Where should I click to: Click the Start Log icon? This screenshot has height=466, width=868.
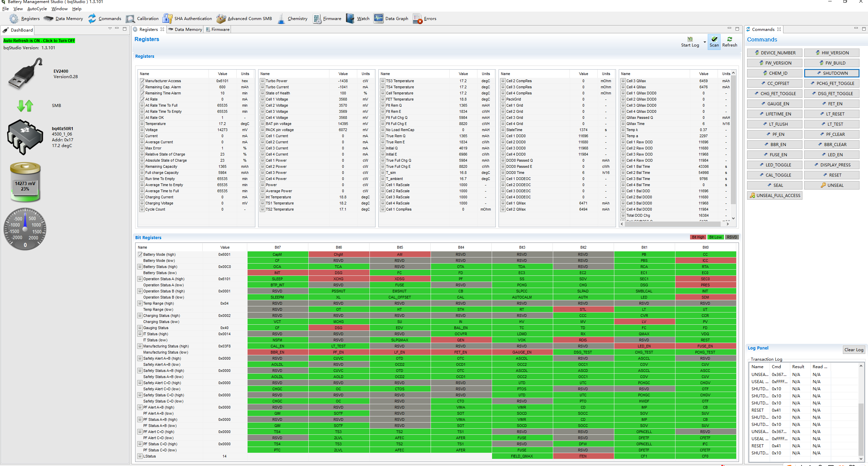point(690,39)
